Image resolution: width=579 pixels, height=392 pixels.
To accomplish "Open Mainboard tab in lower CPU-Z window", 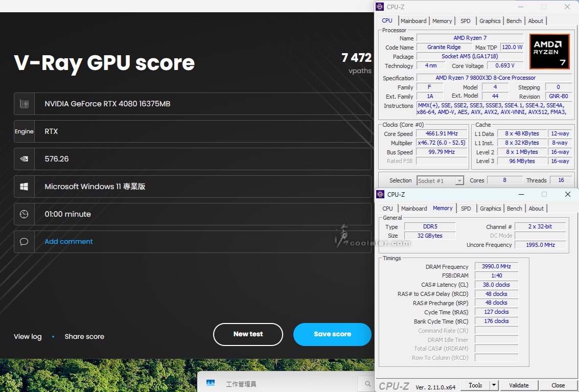I will (x=414, y=209).
